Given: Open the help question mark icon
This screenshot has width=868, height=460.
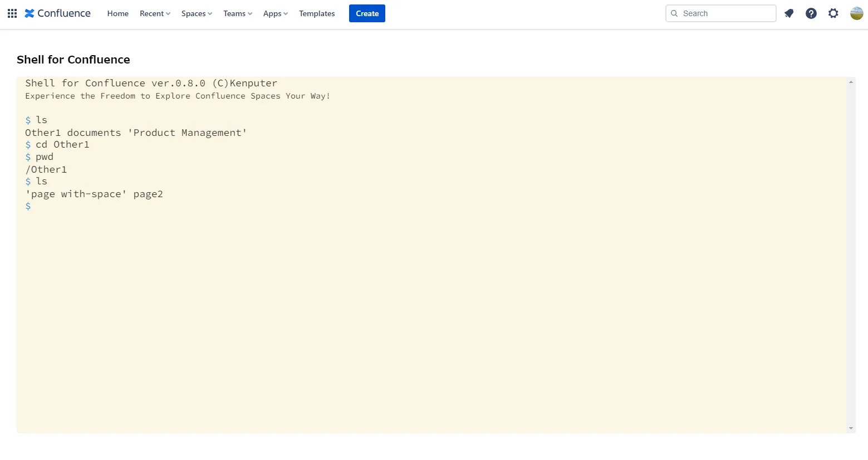Looking at the screenshot, I should click(811, 13).
